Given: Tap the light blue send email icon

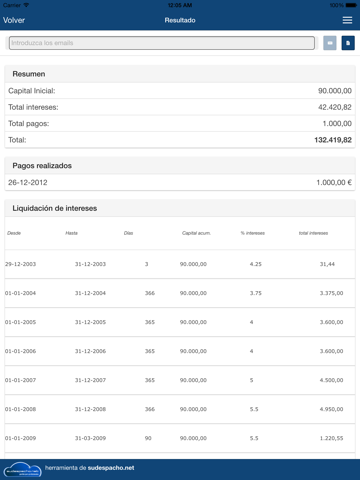Looking at the screenshot, I should (330, 43).
